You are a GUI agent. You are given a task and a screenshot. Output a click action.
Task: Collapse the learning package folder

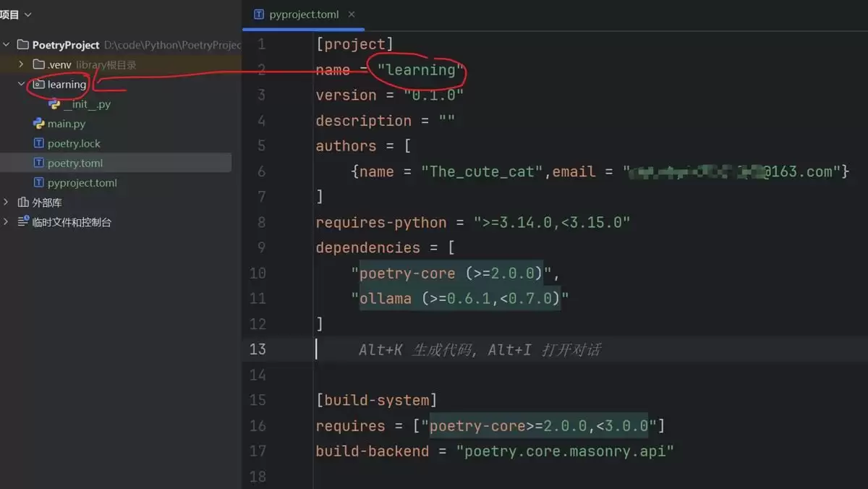(22, 84)
